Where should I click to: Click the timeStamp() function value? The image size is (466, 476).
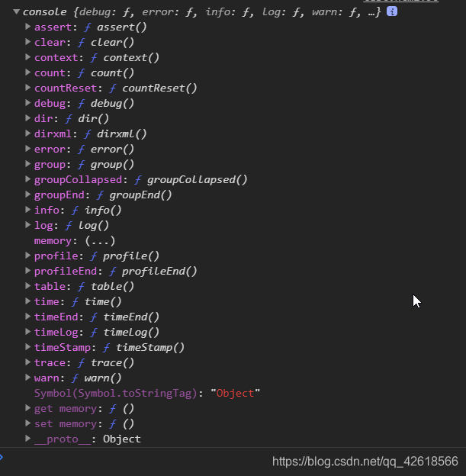[x=150, y=347]
